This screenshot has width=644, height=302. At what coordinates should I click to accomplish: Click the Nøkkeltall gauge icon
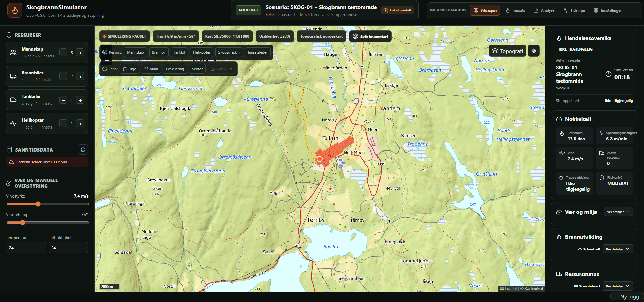click(559, 119)
